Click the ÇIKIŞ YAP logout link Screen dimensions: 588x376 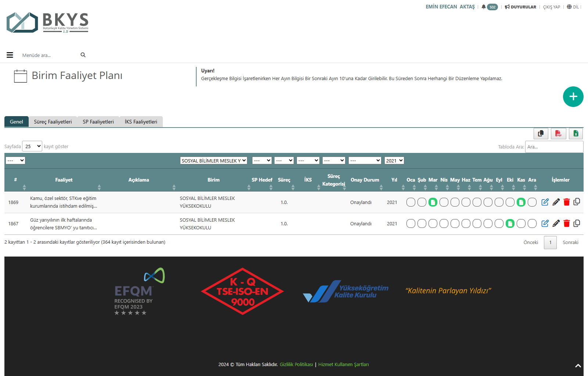[551, 7]
